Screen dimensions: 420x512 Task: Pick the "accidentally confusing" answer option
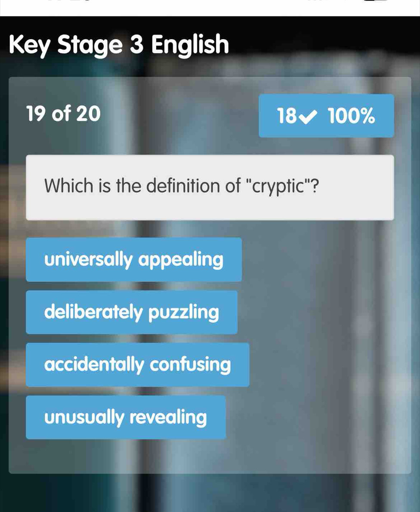[138, 365]
